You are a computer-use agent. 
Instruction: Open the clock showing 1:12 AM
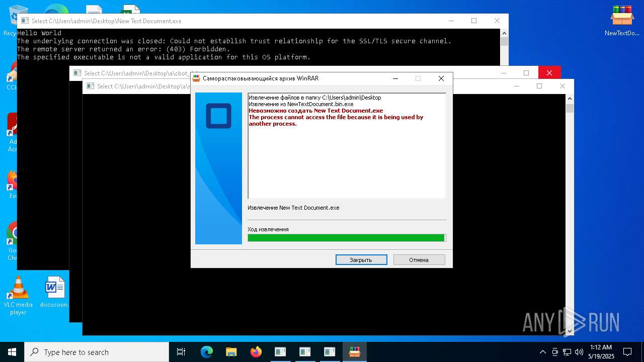(x=601, y=352)
